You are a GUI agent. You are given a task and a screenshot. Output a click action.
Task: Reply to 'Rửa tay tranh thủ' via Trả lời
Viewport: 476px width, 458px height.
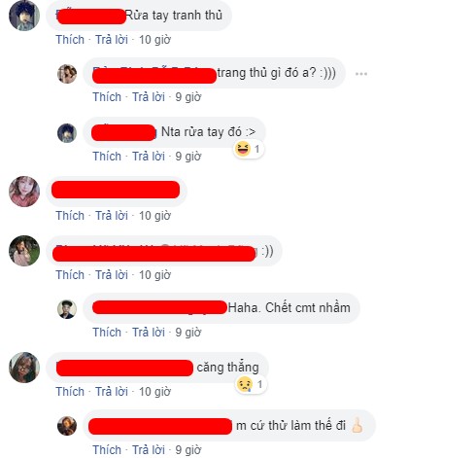coord(112,40)
